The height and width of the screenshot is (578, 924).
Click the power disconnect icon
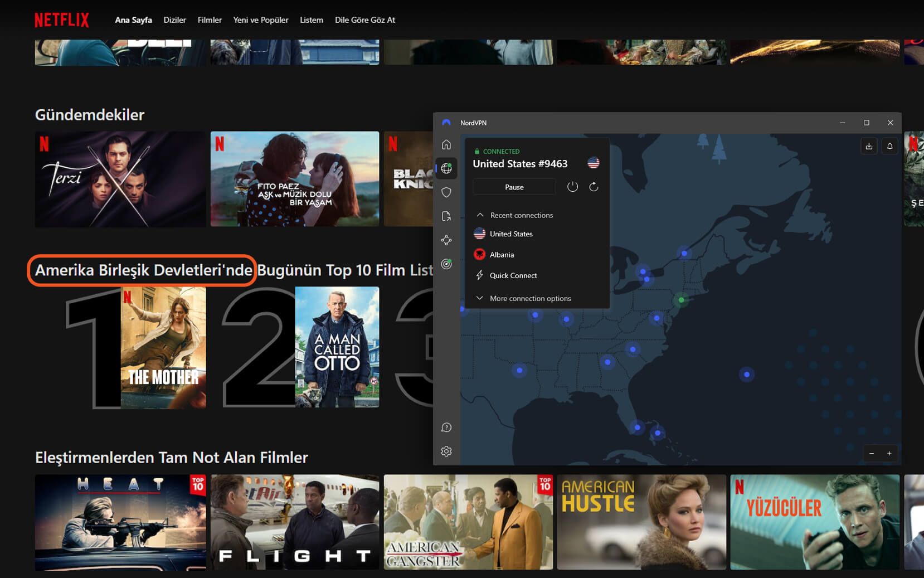pos(572,187)
